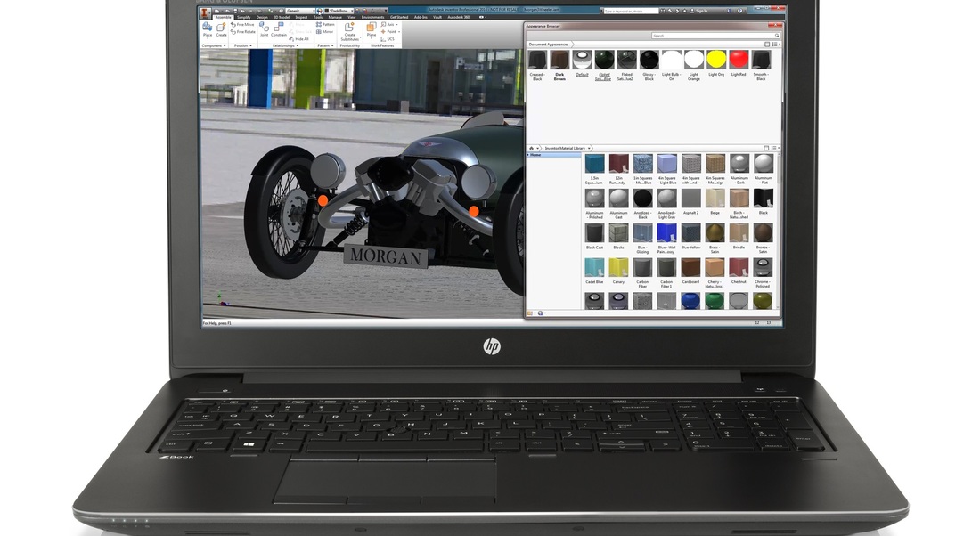Image resolution: width=980 pixels, height=536 pixels.
Task: Click the search magnifier in Appearance Browser
Action: point(777,36)
